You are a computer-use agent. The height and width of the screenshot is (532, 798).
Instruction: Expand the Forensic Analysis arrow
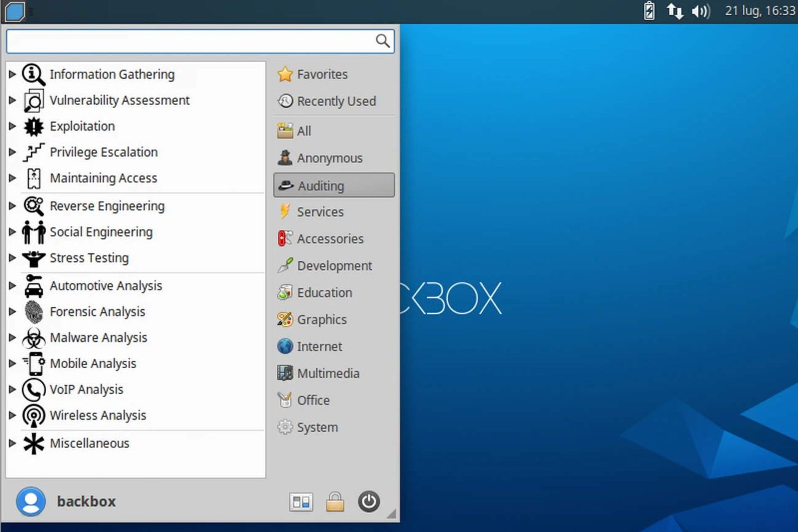12,312
